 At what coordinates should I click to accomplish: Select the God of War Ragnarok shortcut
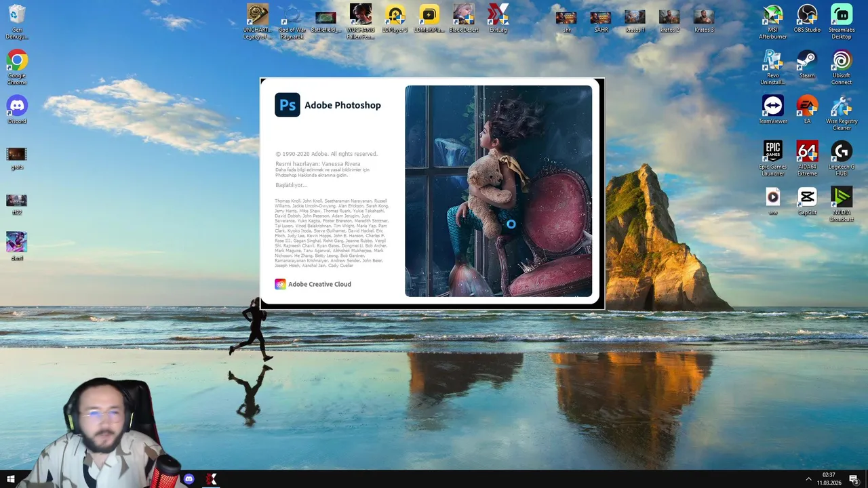292,14
